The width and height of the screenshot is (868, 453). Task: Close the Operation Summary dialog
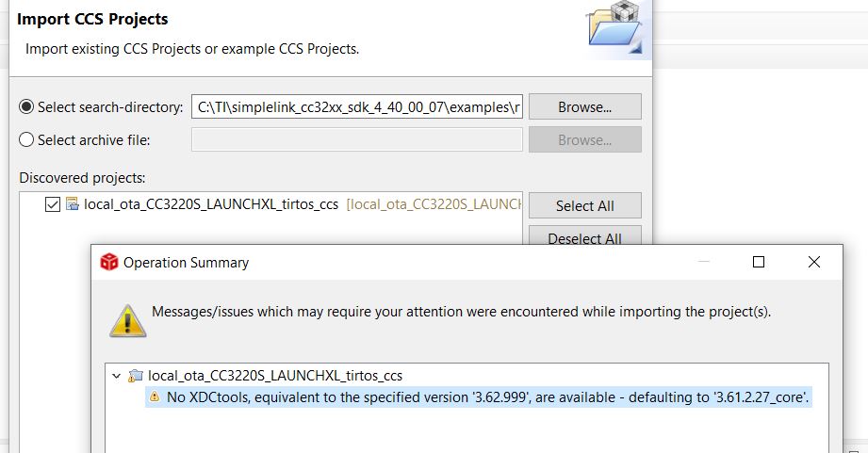(813, 262)
